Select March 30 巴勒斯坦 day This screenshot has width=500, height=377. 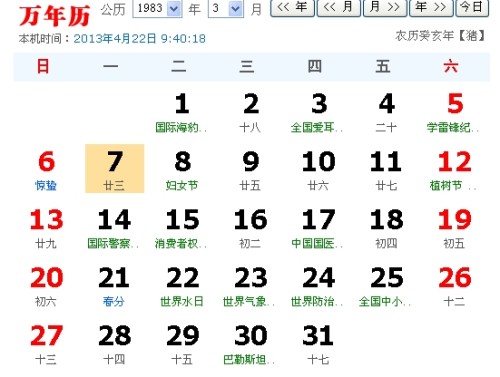250,344
